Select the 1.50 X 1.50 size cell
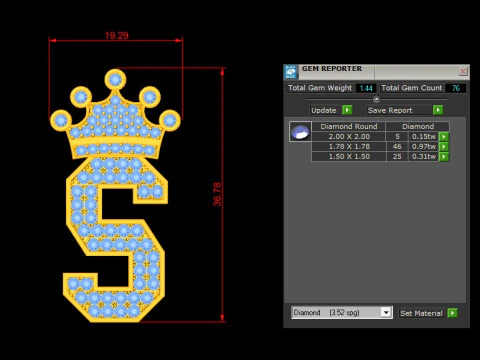 pos(349,157)
